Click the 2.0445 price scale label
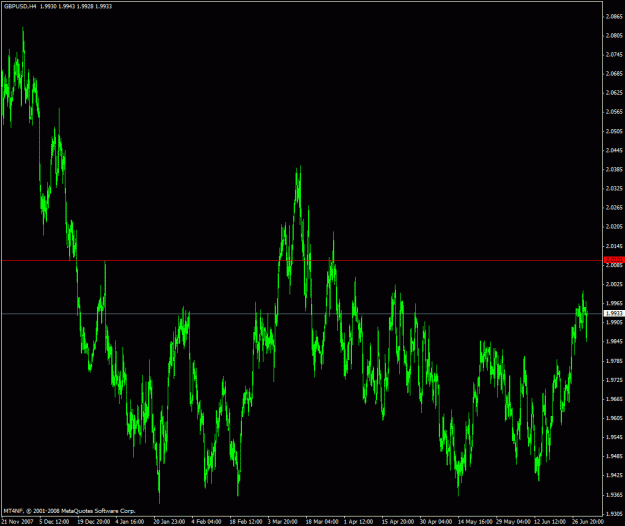This screenshot has width=625, height=526. pyautogui.click(x=614, y=150)
